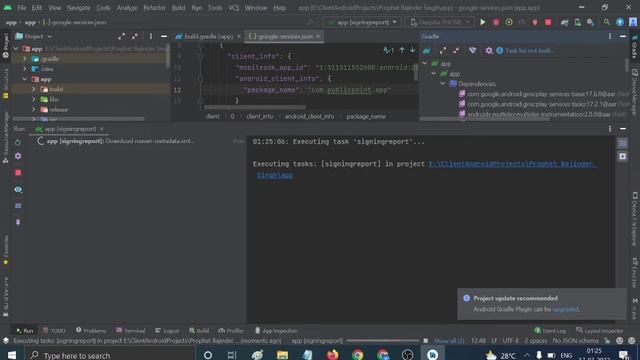This screenshot has height=360, width=640.
Task: Click the Project tree horizontal scrollbar
Action: tap(78, 119)
